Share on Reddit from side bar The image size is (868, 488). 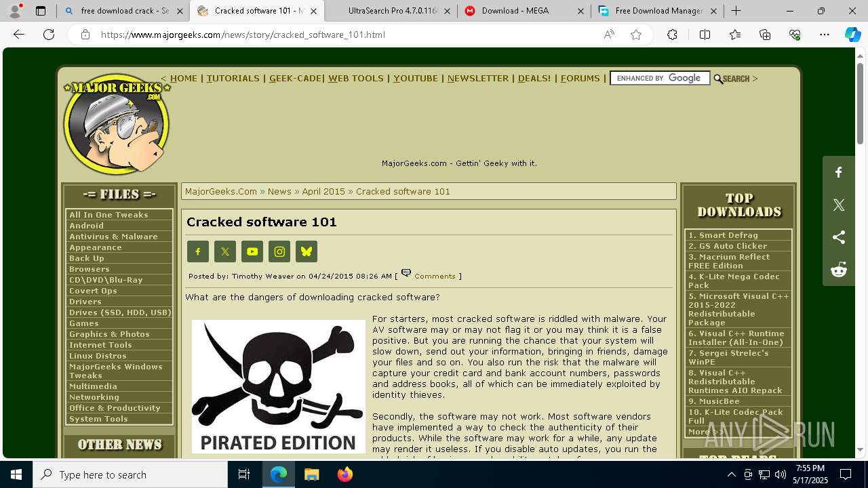click(x=839, y=270)
